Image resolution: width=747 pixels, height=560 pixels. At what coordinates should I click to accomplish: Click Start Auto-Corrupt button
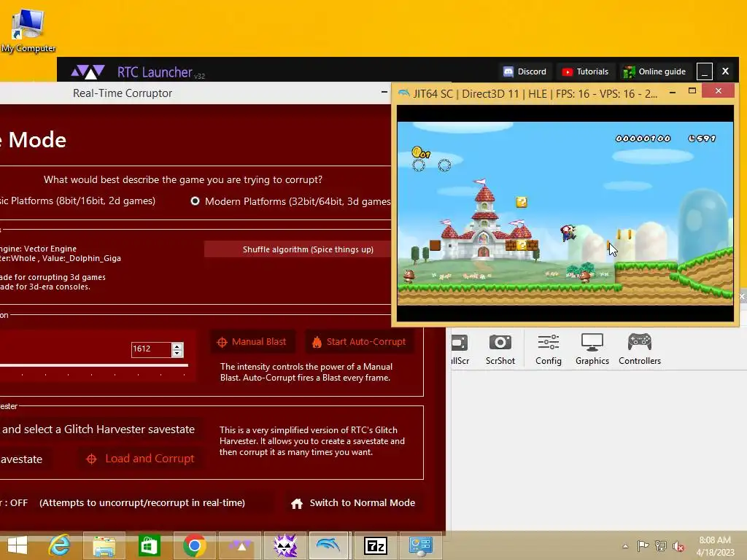click(359, 342)
